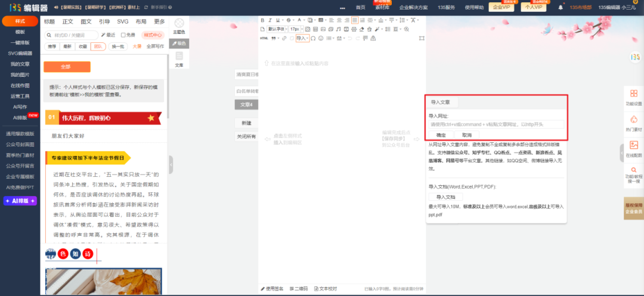Select the 推荐 filter pill
The image size is (644, 296).
(x=52, y=46)
